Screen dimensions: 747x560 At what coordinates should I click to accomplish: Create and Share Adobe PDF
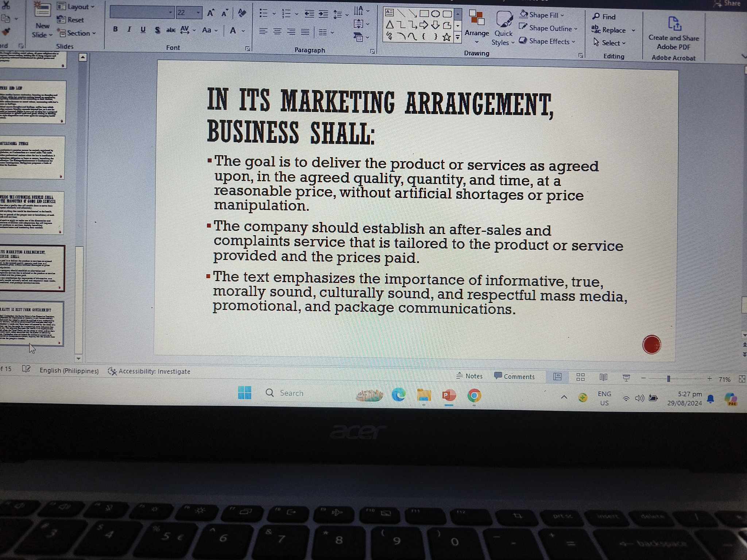[x=674, y=34]
